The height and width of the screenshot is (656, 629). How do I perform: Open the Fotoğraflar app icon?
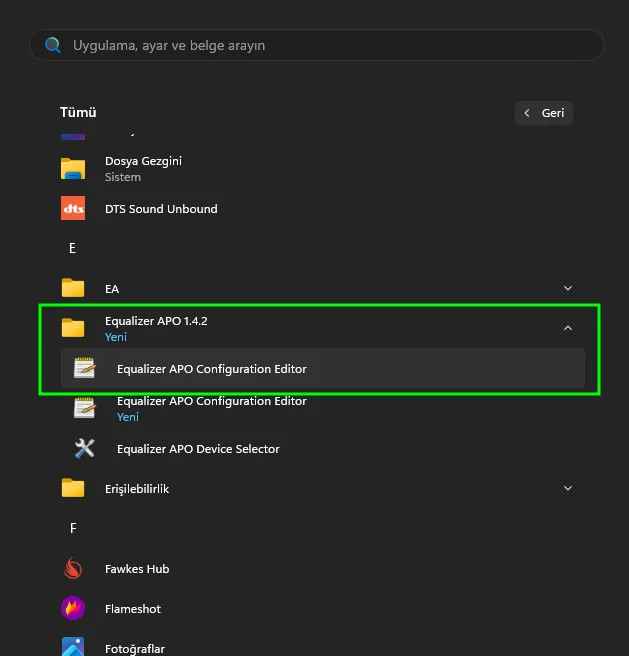[x=73, y=646]
